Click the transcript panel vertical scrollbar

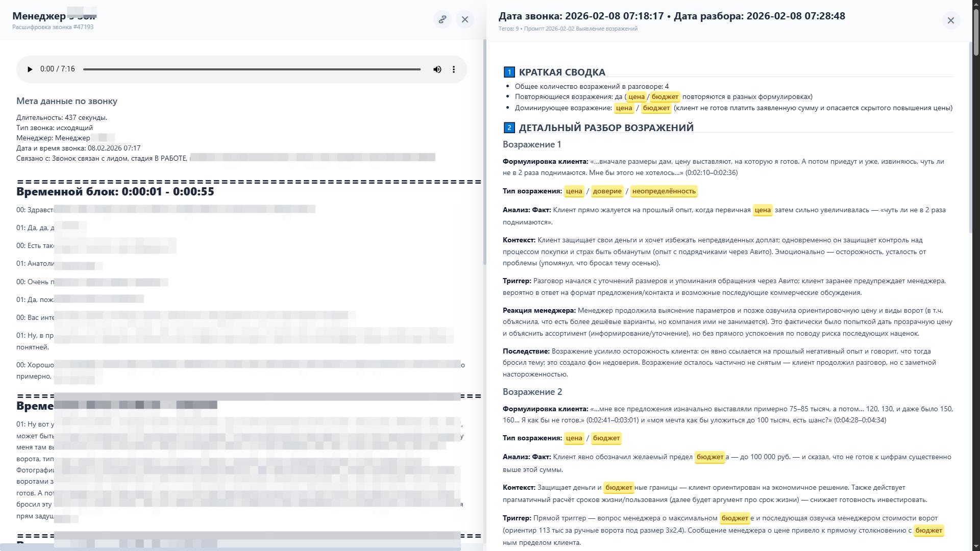pyautogui.click(x=484, y=153)
